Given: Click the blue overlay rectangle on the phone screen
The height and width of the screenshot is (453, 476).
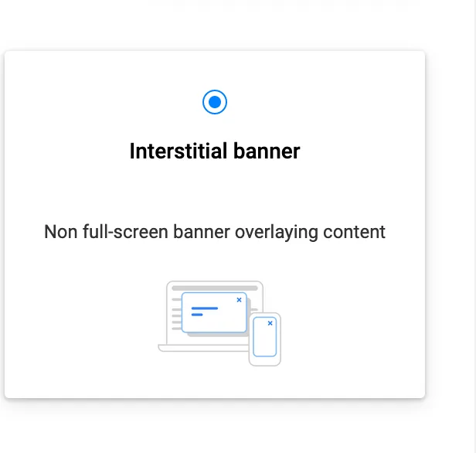Looking at the screenshot, I should (264, 339).
